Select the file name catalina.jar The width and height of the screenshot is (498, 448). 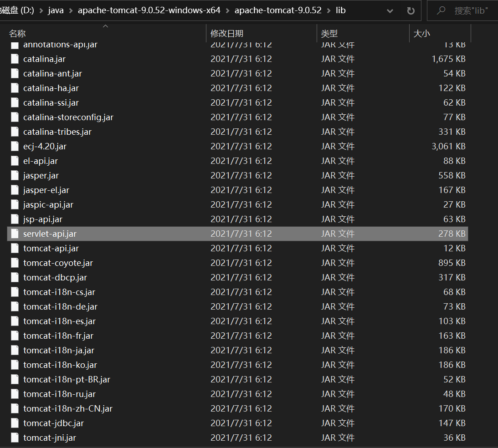45,59
